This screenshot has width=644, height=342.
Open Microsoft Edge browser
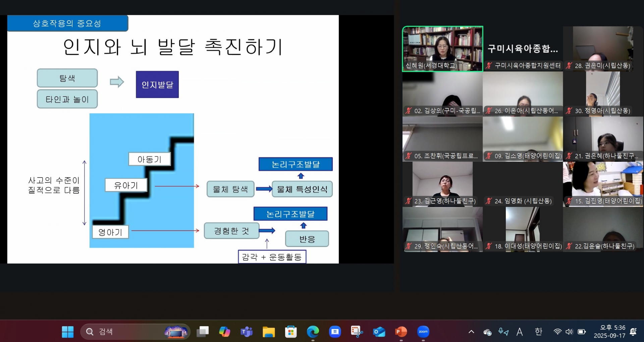click(x=313, y=332)
